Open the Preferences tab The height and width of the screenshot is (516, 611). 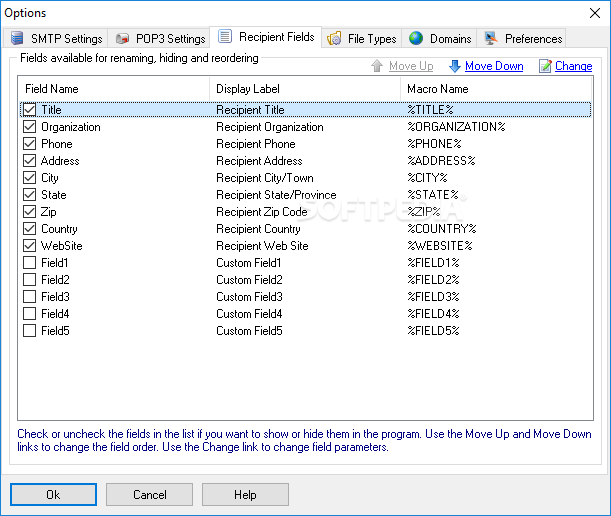(523, 39)
